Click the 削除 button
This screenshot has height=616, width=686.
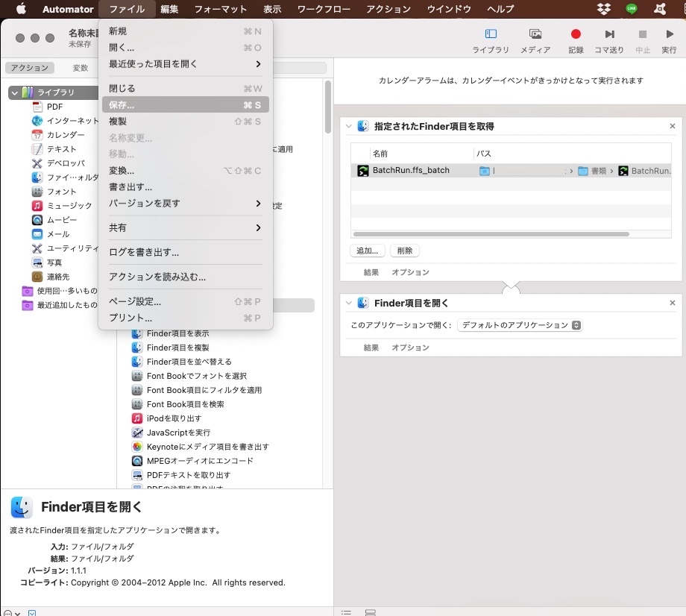pos(405,251)
